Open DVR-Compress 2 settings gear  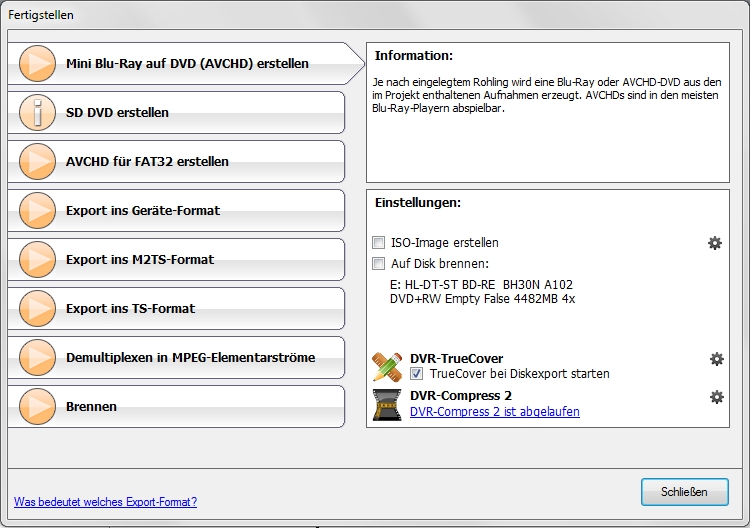717,397
